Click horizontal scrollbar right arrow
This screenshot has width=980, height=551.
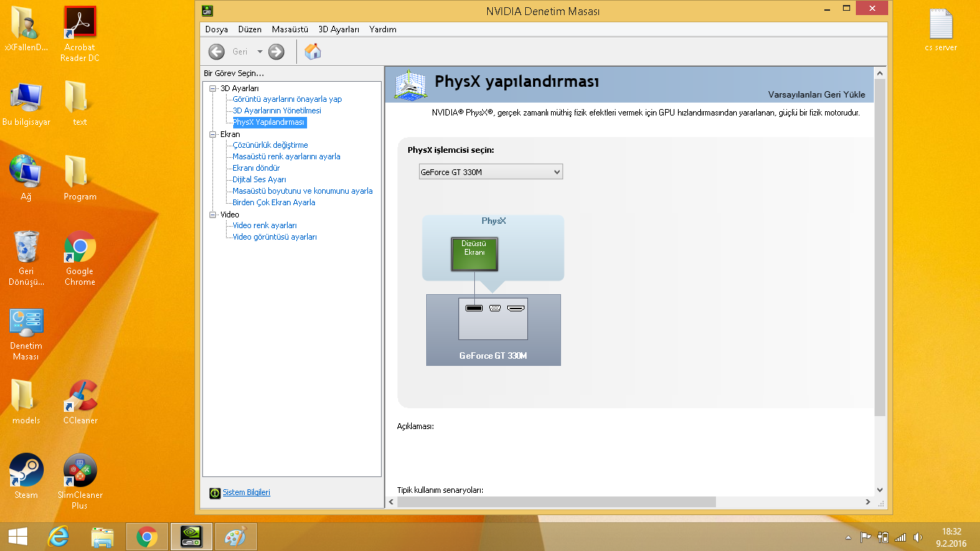(x=868, y=502)
